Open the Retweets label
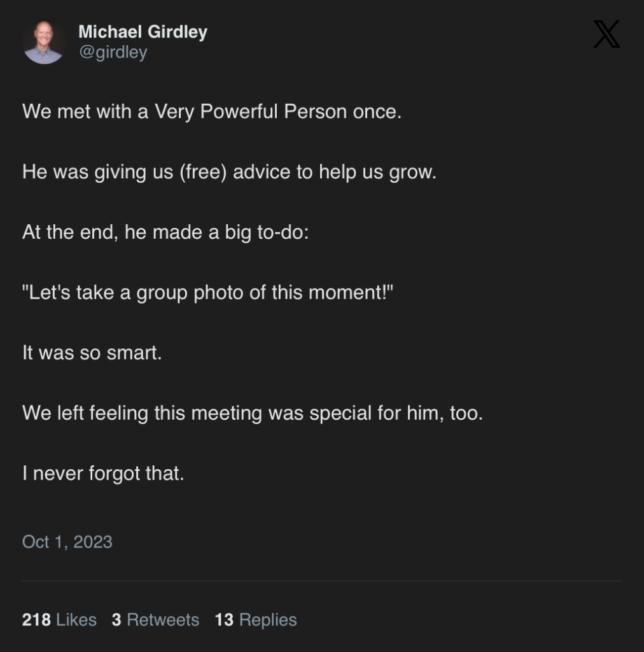 [163, 620]
